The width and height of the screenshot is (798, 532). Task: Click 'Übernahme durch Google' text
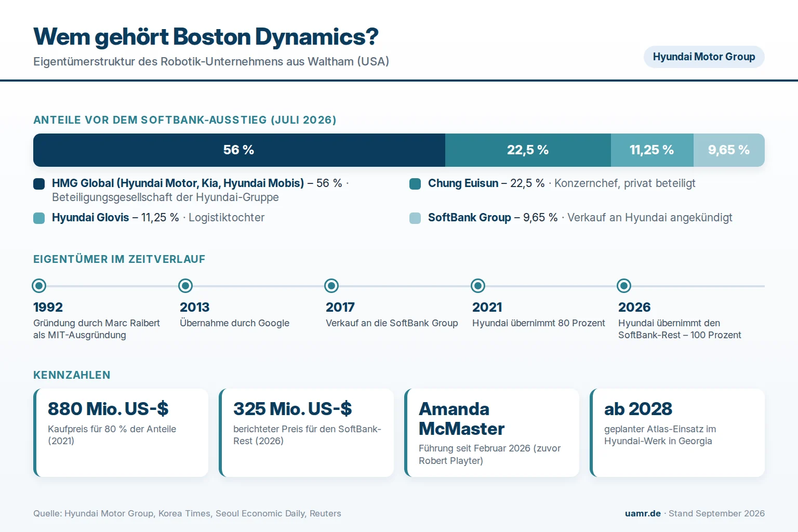(x=234, y=323)
